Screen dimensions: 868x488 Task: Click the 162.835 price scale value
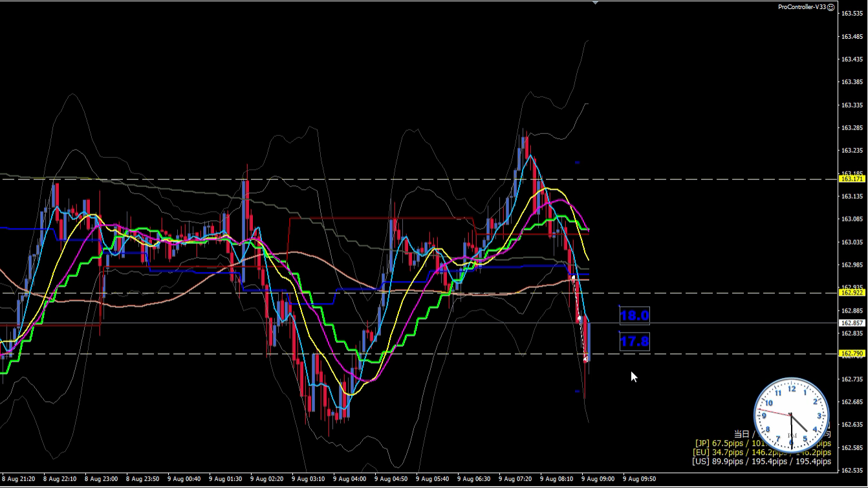(852, 333)
